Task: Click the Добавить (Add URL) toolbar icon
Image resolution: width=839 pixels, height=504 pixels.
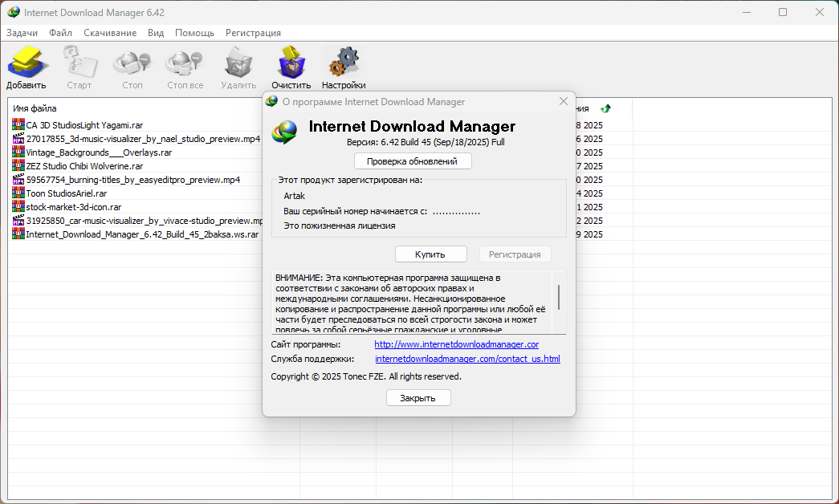Action: click(x=26, y=63)
